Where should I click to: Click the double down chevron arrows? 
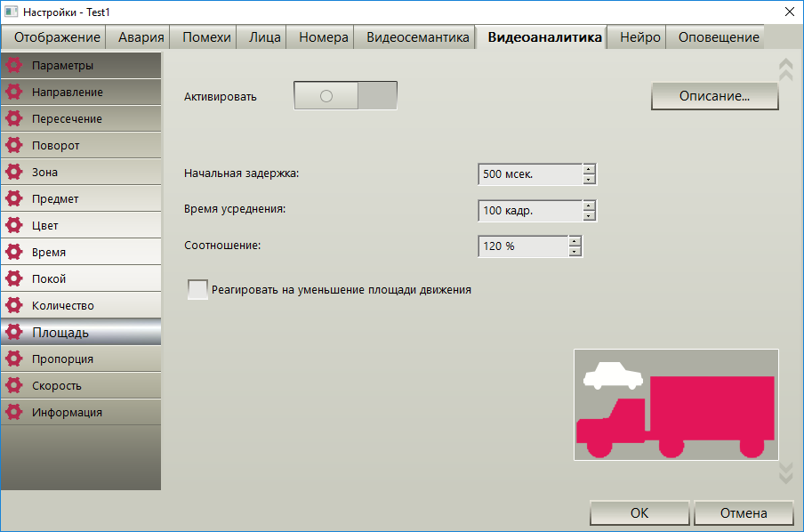(x=785, y=473)
